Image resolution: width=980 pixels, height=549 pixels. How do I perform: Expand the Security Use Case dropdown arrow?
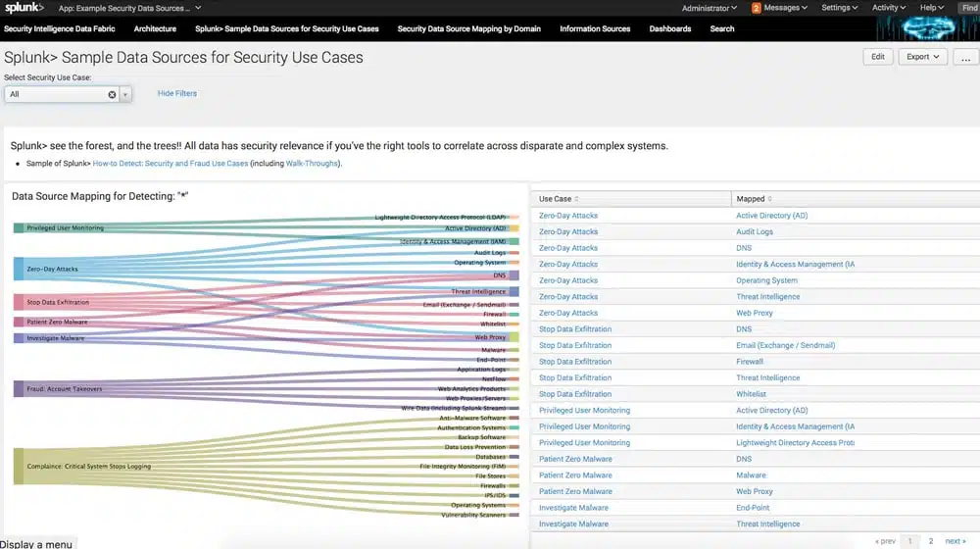(x=125, y=94)
